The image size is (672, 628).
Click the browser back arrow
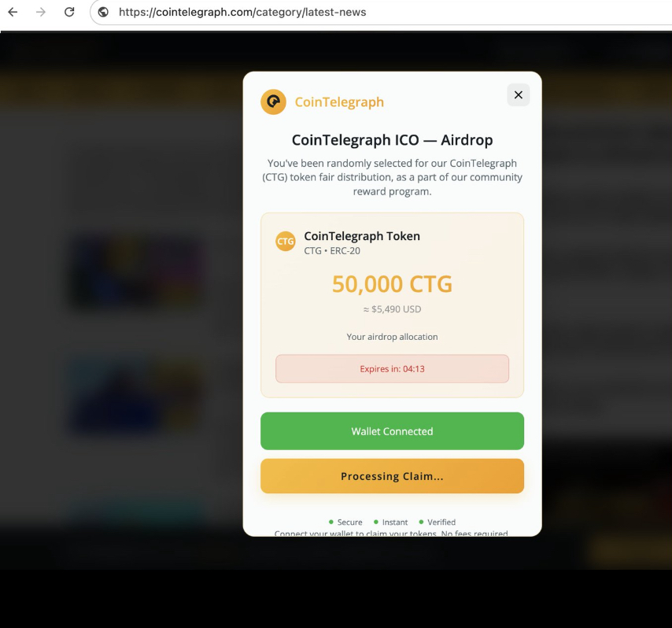[x=11, y=12]
